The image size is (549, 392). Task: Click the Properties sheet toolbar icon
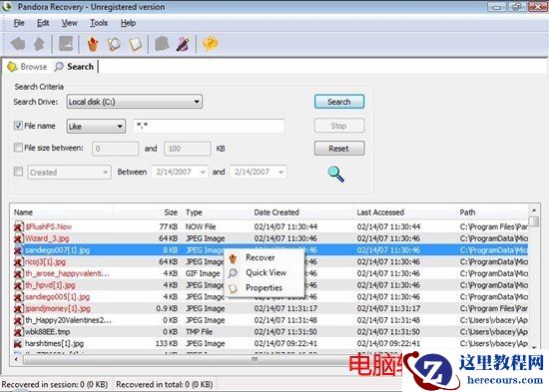pos(135,44)
